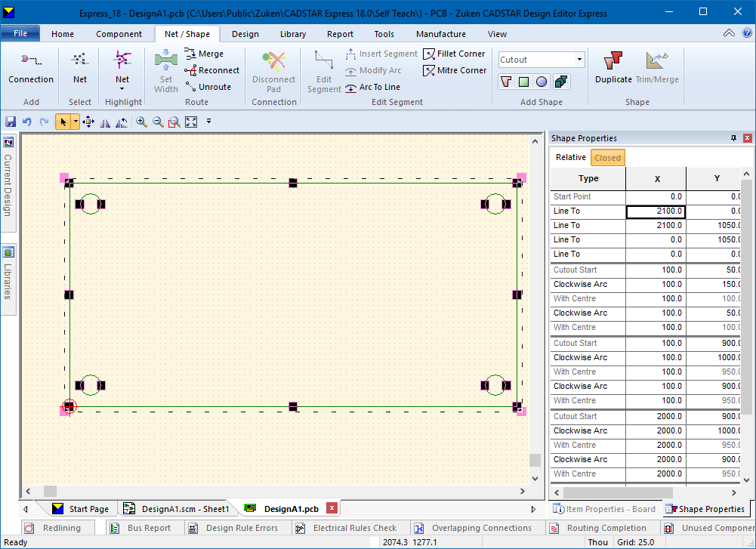
Task: Click the Merge route icon
Action: (x=190, y=54)
